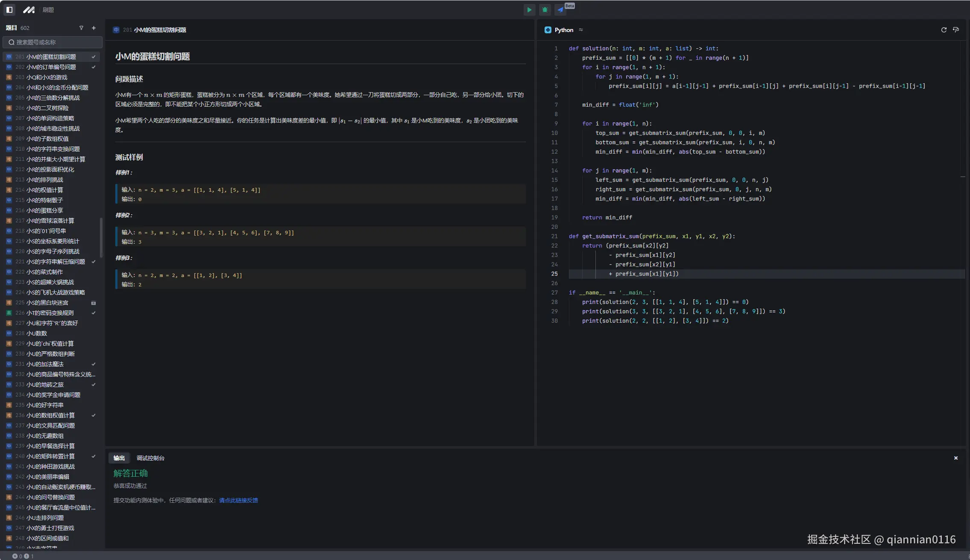Click the blue Submit paper-plane icon
This screenshot has height=560, width=970.
click(x=560, y=10)
